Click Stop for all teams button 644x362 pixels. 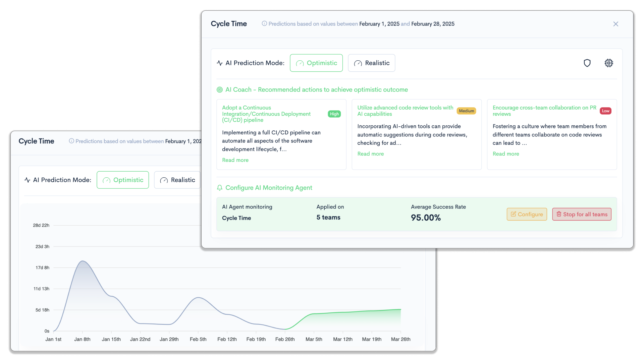pos(582,214)
